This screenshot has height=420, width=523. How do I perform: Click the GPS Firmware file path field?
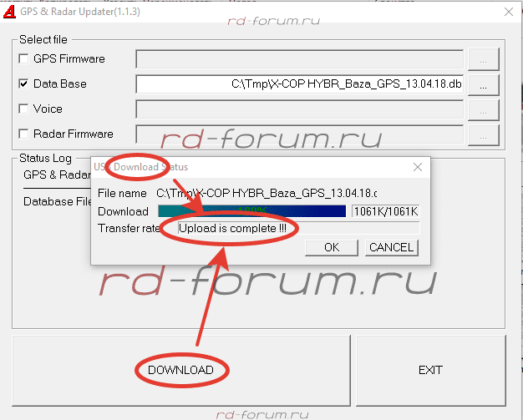pyautogui.click(x=299, y=59)
